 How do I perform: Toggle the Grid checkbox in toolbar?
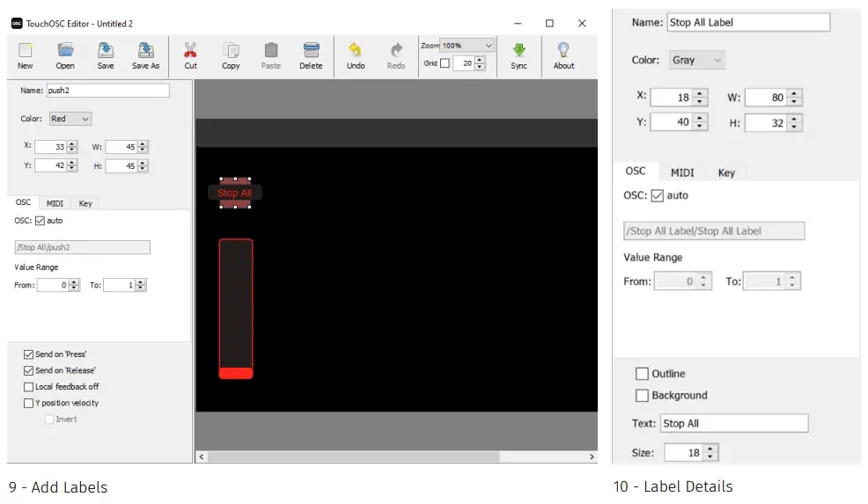(445, 63)
